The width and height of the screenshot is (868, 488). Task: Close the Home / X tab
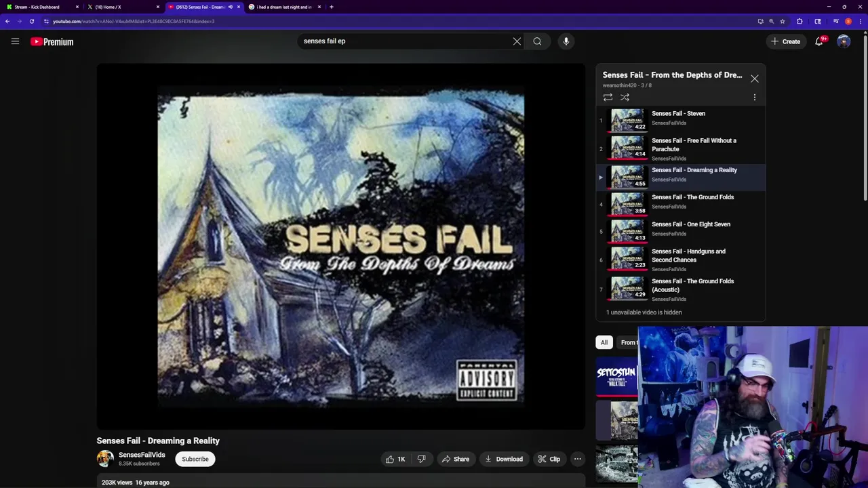158,7
